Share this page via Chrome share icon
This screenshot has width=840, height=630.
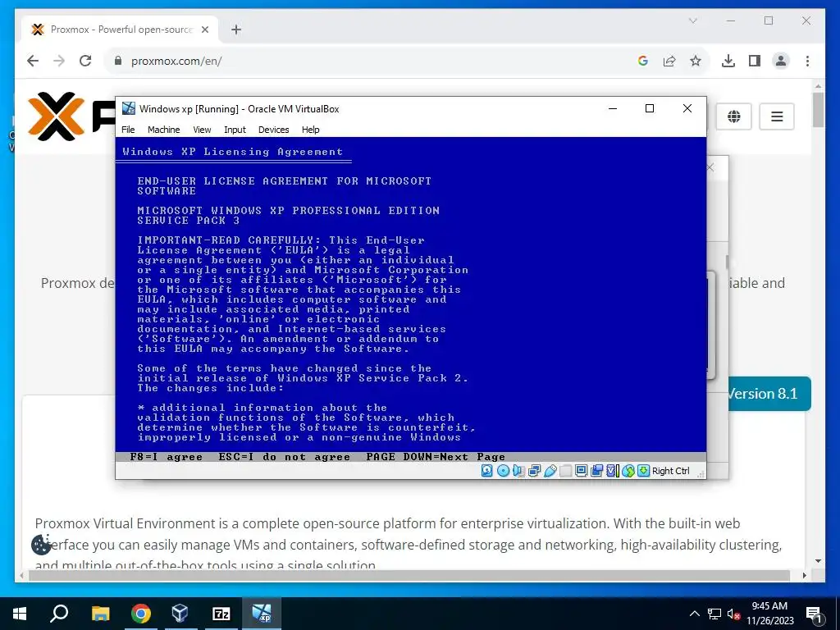[669, 61]
